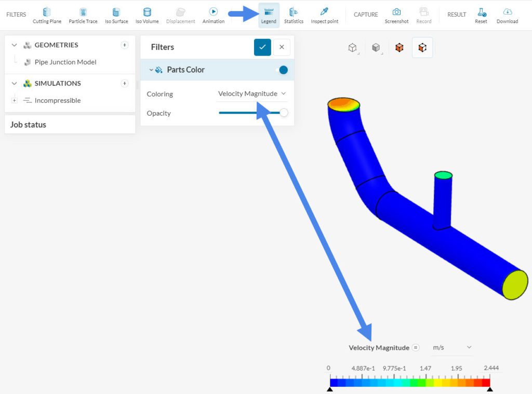
Task: Capture a Screenshot of the viewport
Action: click(x=396, y=14)
